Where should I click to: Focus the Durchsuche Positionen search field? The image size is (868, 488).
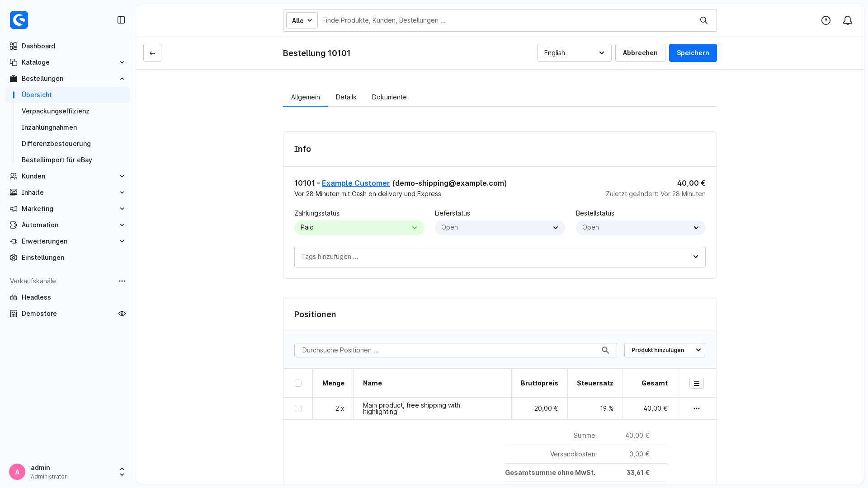coord(456,350)
